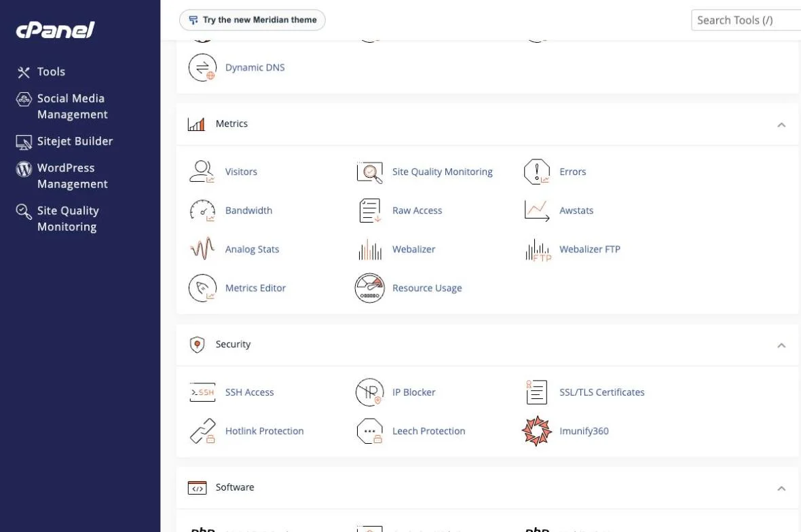This screenshot has height=532, width=801.
Task: Click the Sitejet Builder sidebar icon
Action: [24, 142]
